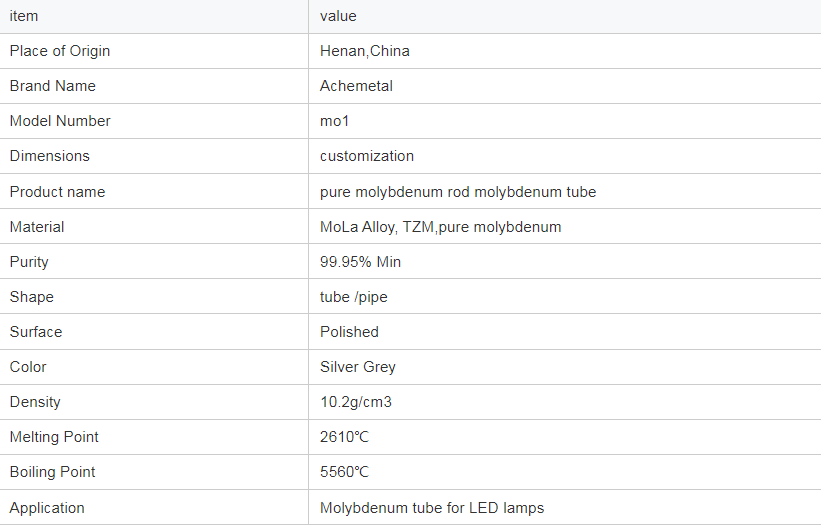Click the '10.2g/cm3' density value
821x527 pixels.
(357, 402)
